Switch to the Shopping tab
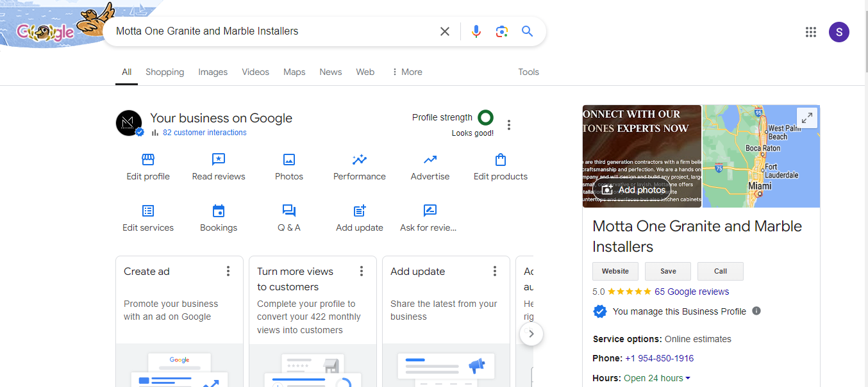The width and height of the screenshot is (868, 387). pos(165,72)
